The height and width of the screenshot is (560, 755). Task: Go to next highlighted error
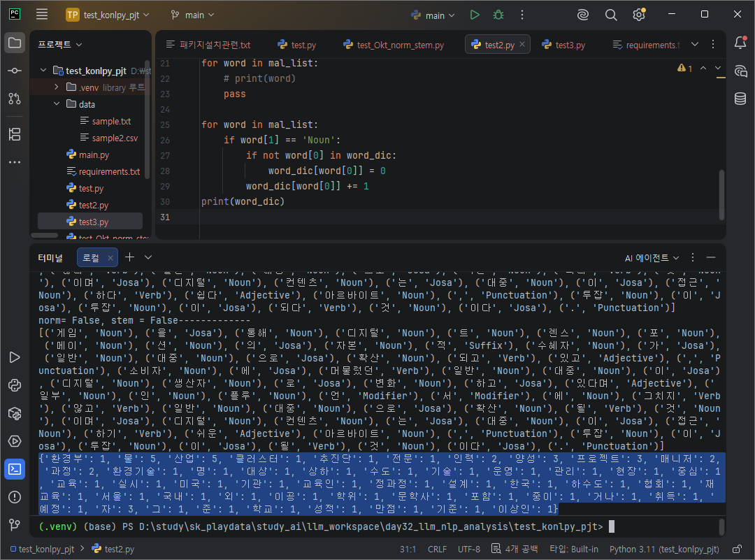pyautogui.click(x=718, y=68)
